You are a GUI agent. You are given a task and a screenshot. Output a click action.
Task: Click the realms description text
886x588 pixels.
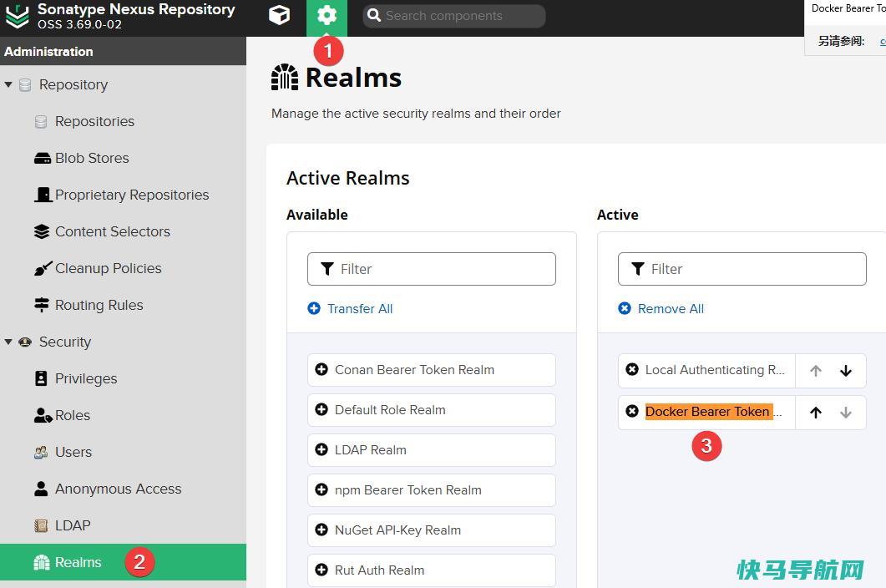(x=416, y=114)
